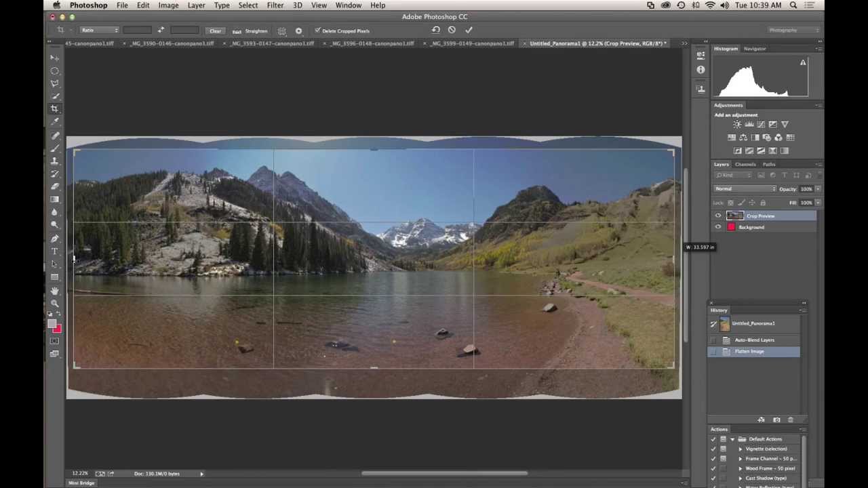Open the Fill slider dropdown arrow

(x=817, y=203)
